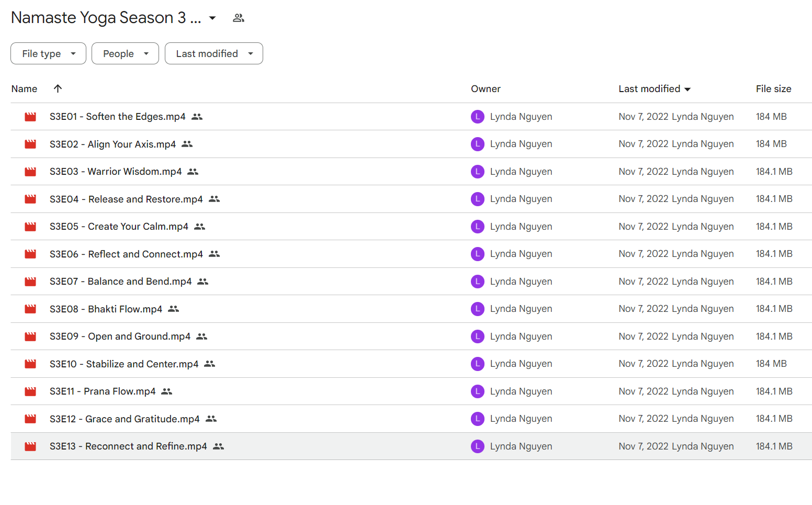Click owner avatar L in the S3E07 row
Viewport: 812px width, 505px height.
tap(478, 282)
